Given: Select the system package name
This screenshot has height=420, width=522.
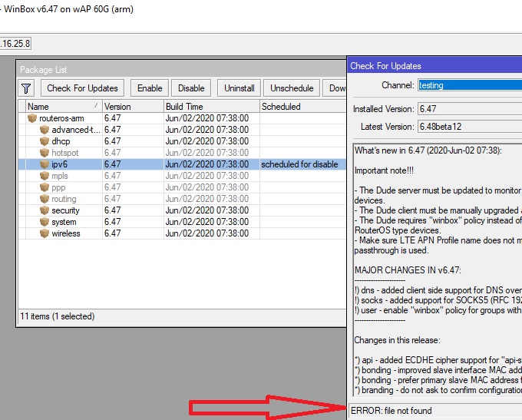Looking at the screenshot, I should [x=64, y=222].
